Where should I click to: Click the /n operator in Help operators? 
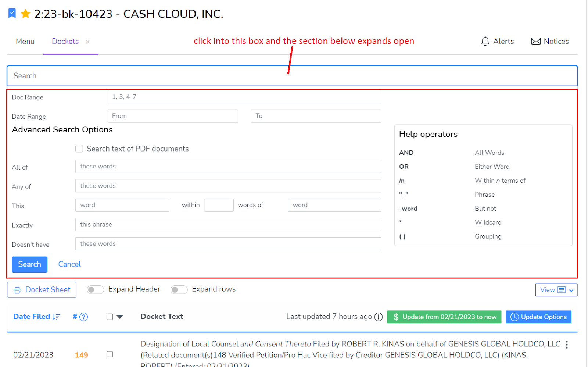tap(402, 181)
